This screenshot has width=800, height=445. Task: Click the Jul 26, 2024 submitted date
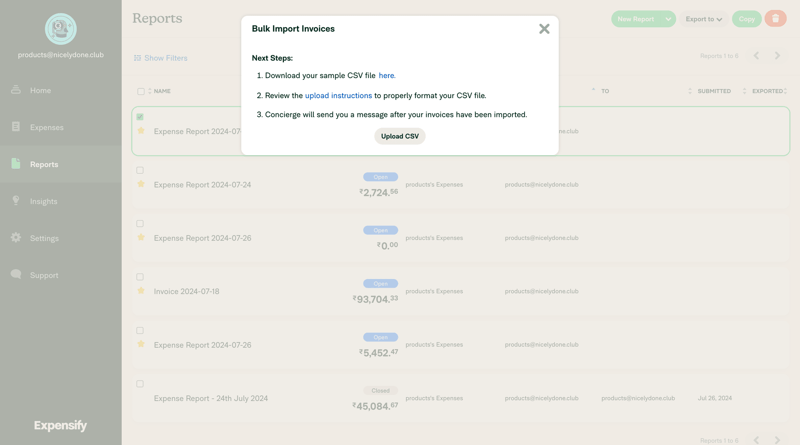pos(714,398)
